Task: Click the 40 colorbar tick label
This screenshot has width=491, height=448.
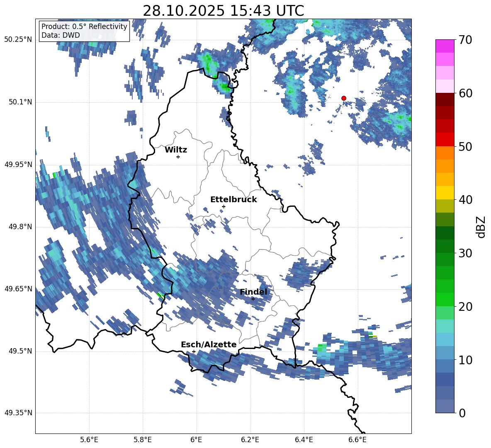Action: point(465,200)
